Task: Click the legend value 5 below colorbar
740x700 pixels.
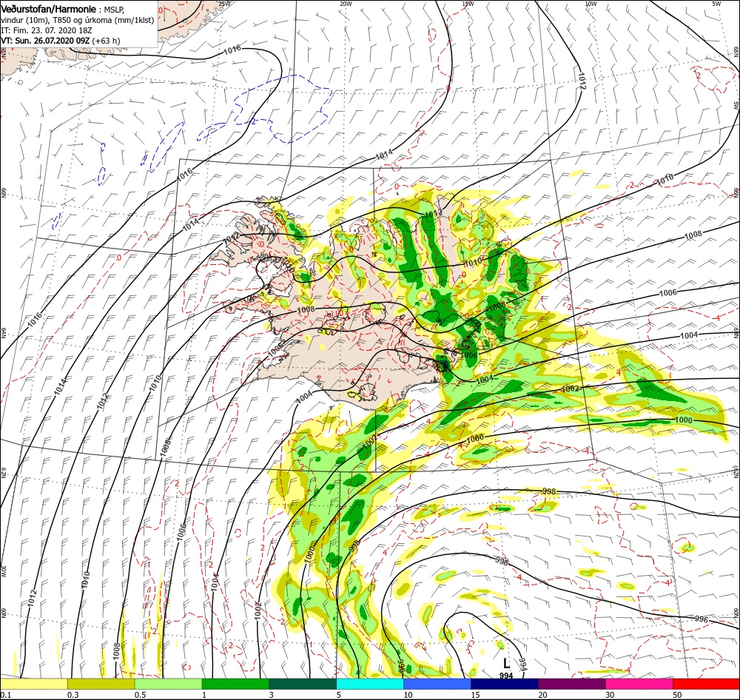Action: coord(338,695)
